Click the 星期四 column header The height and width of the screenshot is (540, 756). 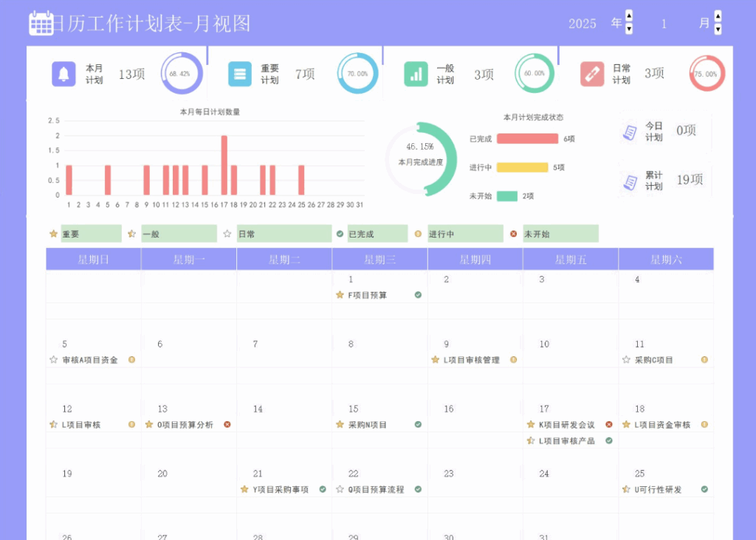(475, 259)
